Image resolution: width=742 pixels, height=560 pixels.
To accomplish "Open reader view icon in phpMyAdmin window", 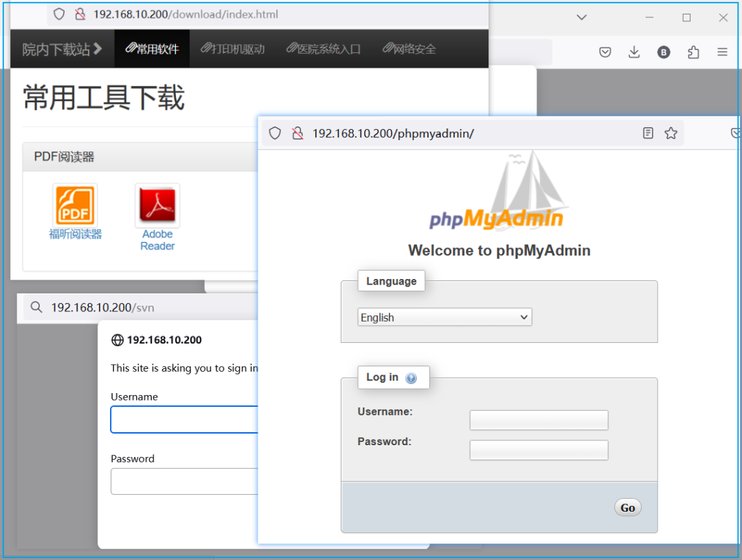I will pyautogui.click(x=648, y=133).
